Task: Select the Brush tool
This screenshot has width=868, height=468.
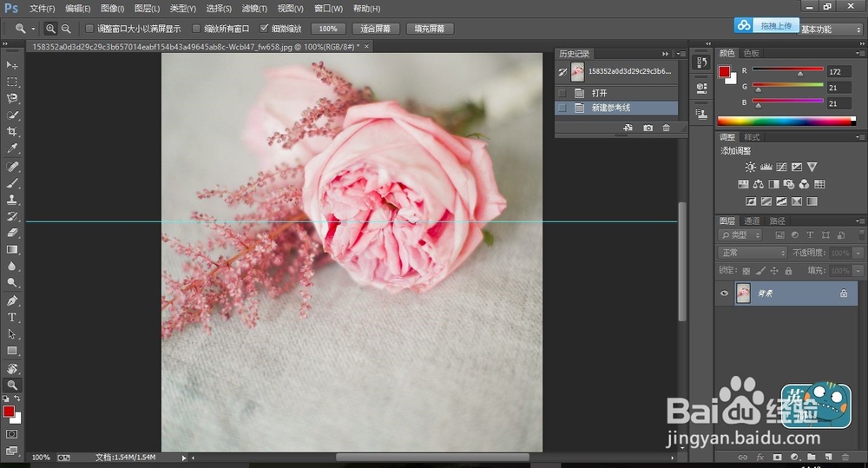Action: pyautogui.click(x=11, y=182)
